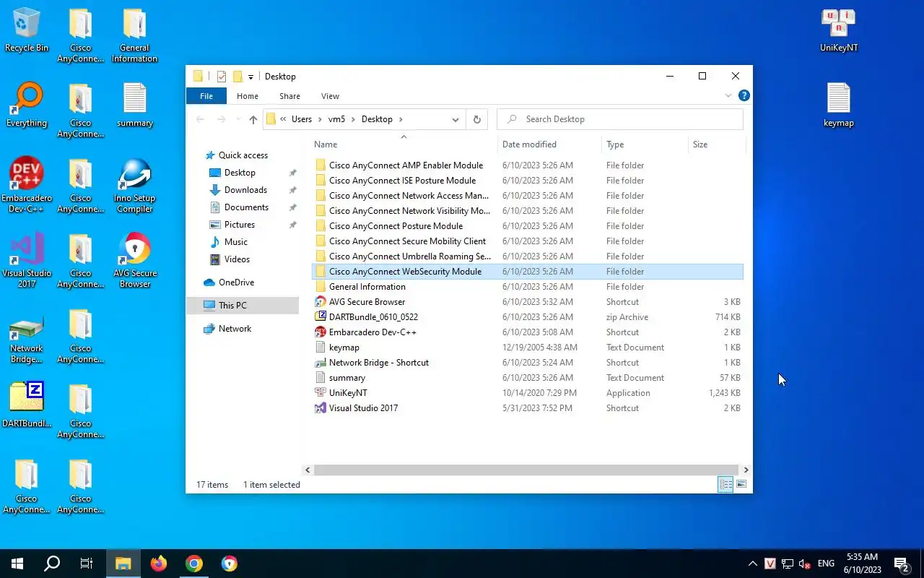Open Recent locations dropdown arrow
Image resolution: width=924 pixels, height=578 pixels.
tap(237, 119)
